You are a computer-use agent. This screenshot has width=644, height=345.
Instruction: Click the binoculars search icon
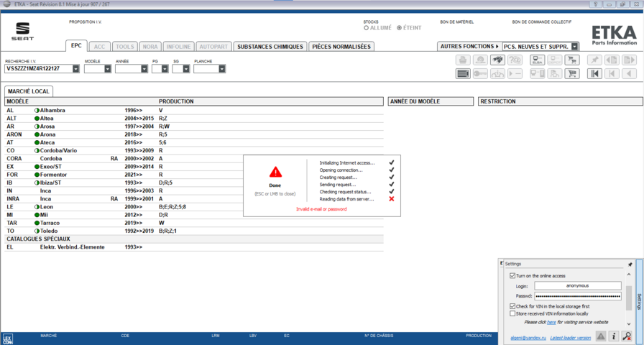[x=498, y=60]
